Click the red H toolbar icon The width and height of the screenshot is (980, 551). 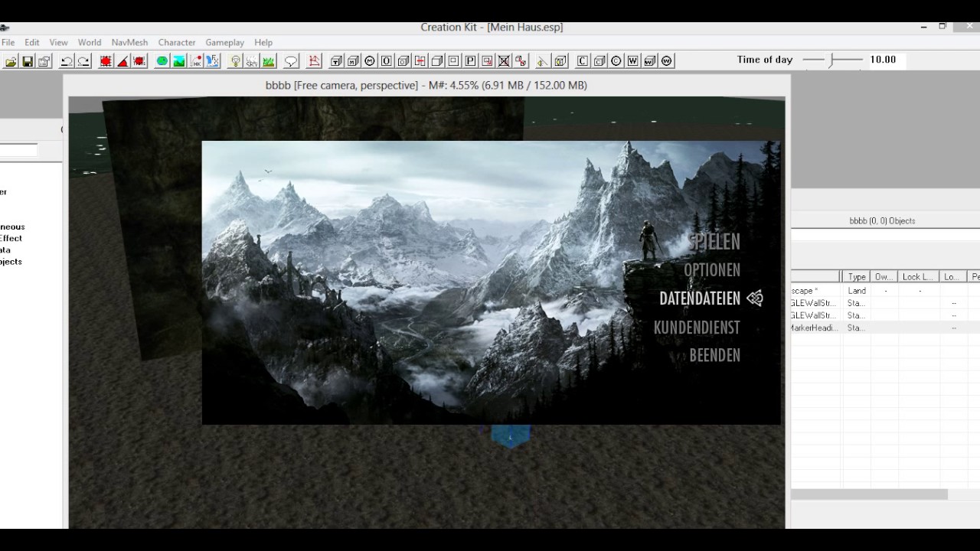420,60
